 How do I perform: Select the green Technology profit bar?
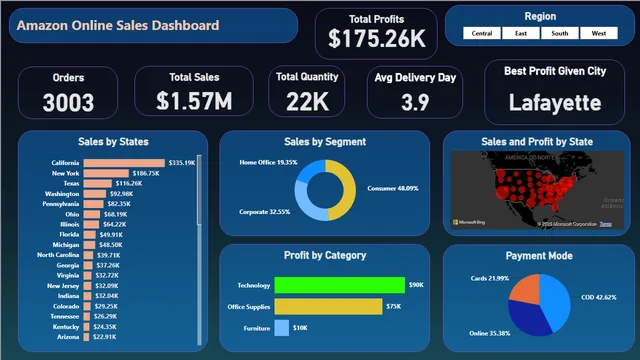pos(340,285)
